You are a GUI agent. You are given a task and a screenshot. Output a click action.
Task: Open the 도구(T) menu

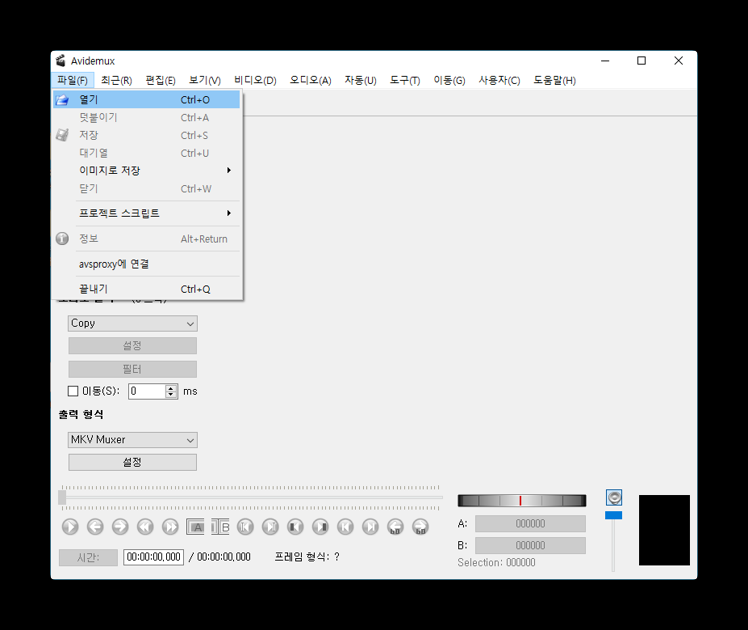405,80
